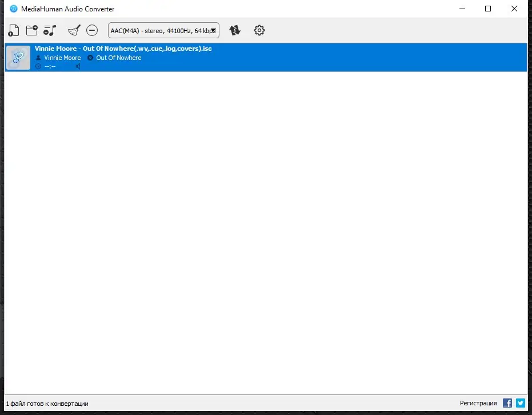532x415 pixels.
Task: Start conversion with the arrows icon
Action: tap(235, 30)
